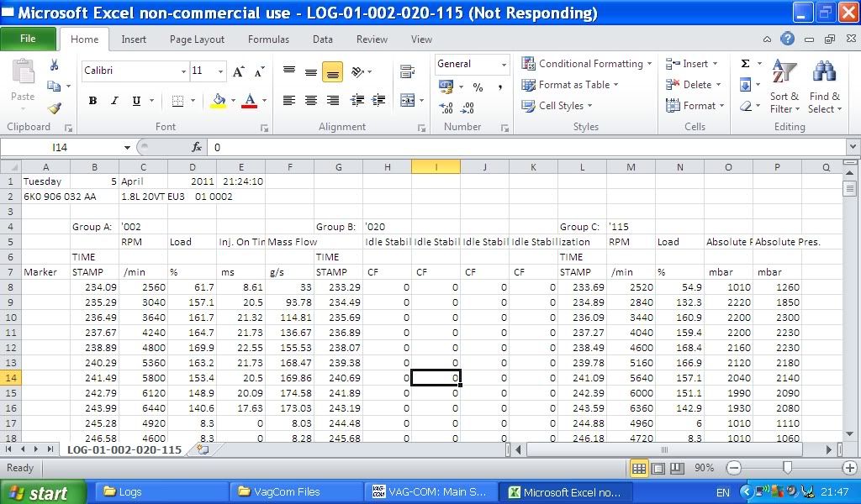Click the Sort & Filter icon
The height and width of the screenshot is (504, 861).
point(784,86)
